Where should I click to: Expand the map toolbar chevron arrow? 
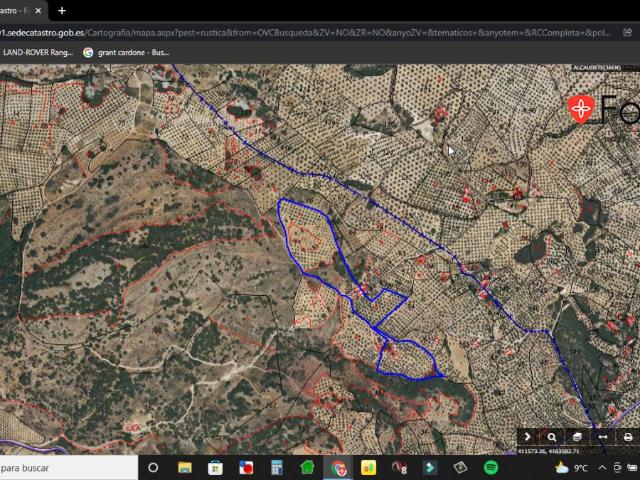[527, 437]
